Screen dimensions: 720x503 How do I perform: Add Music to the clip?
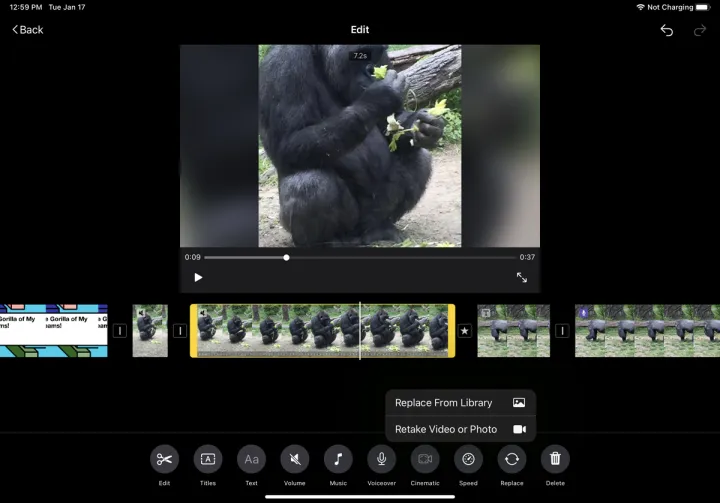tap(338, 459)
